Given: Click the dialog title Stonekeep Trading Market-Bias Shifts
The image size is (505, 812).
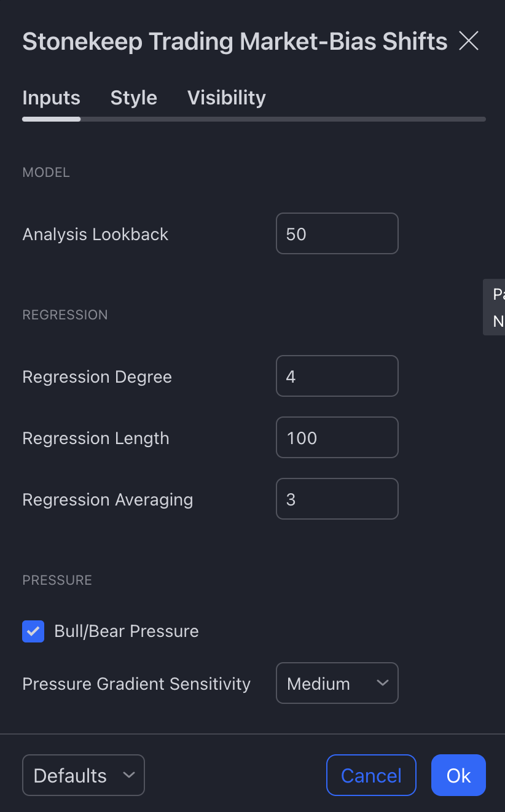Looking at the screenshot, I should click(x=235, y=42).
